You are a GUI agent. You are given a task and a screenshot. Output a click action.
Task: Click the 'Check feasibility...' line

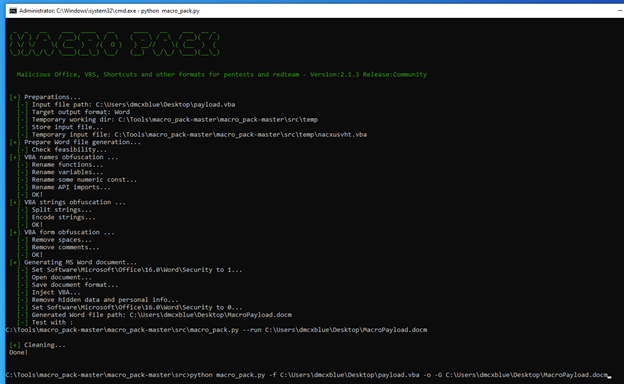pyautogui.click(x=62, y=150)
